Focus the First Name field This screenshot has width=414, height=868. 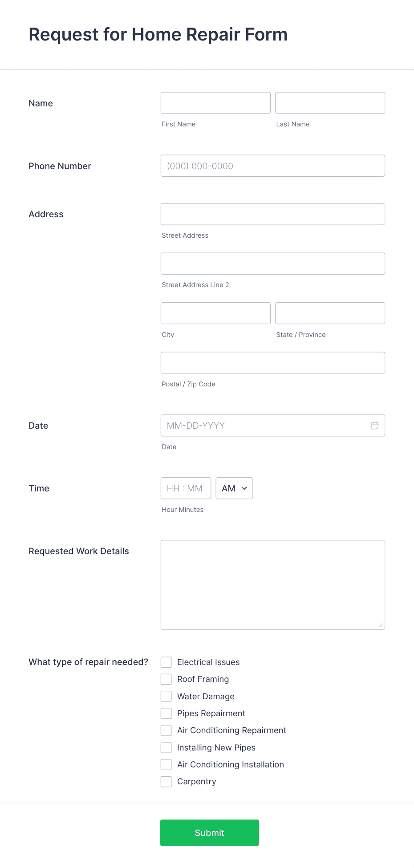[x=215, y=103]
